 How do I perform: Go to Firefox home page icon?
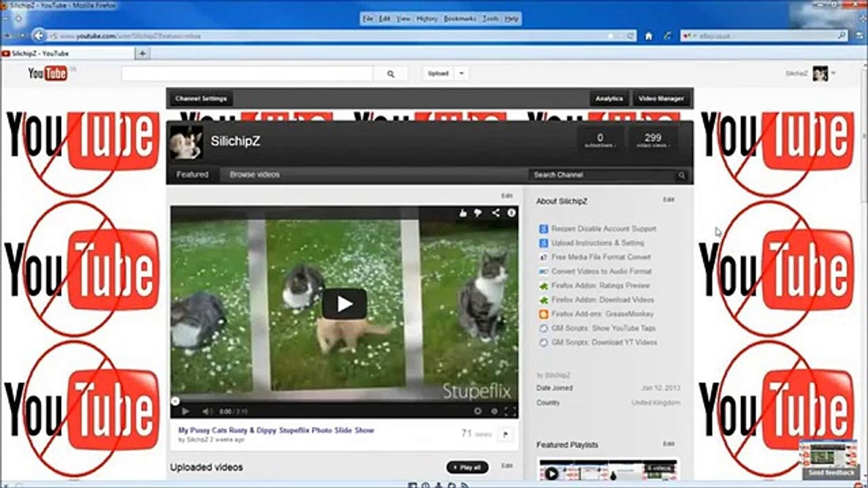click(648, 36)
